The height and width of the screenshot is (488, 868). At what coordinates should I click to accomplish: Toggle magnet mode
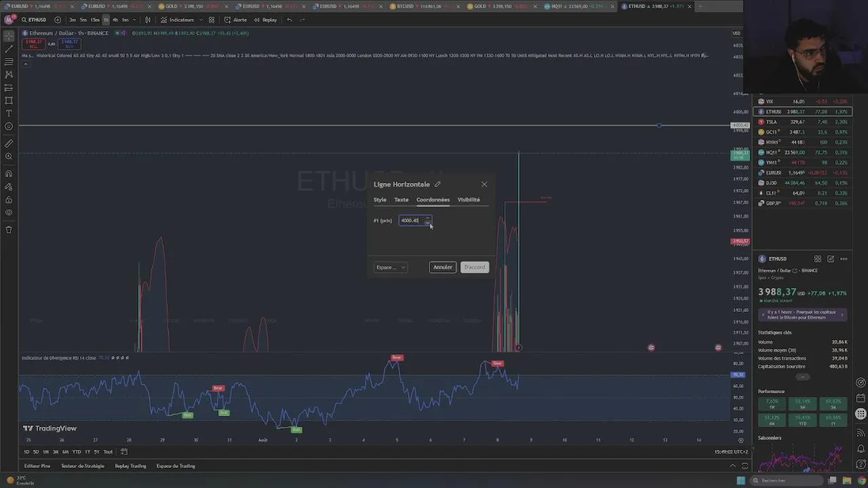(9, 174)
